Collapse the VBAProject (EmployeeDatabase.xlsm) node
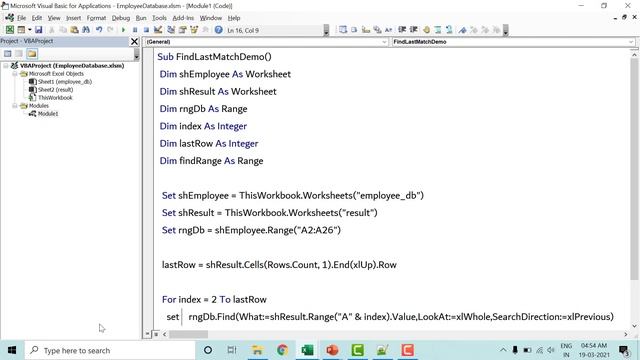This screenshot has height=360, width=640. click(x=6, y=65)
